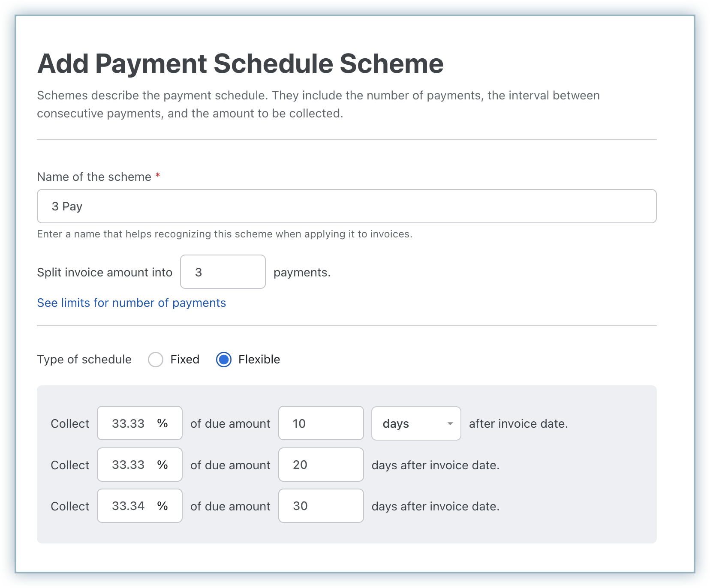
Task: Select the Fixed schedule type radio button
Action: point(156,360)
